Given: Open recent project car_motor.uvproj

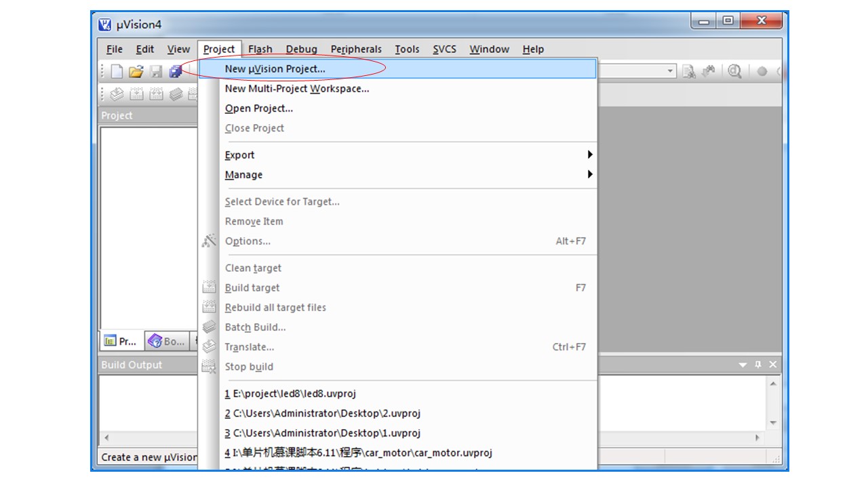Looking at the screenshot, I should point(398,452).
